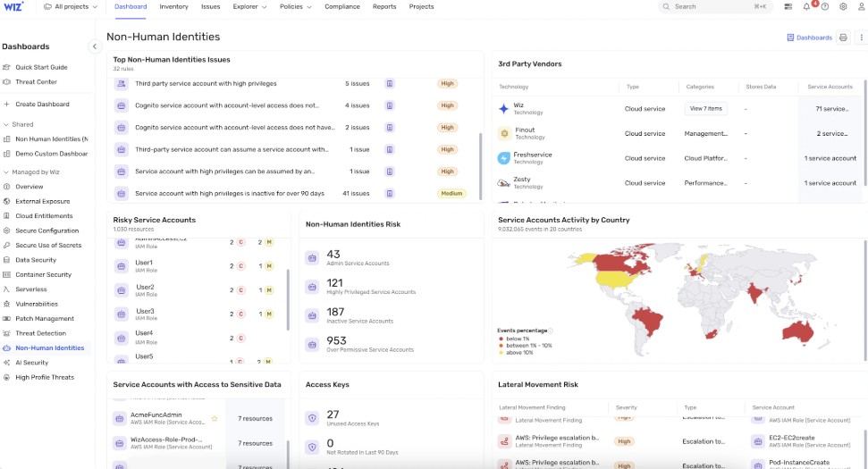Click the policy icon in the '5 issues' row
868x469 pixels.
click(390, 83)
